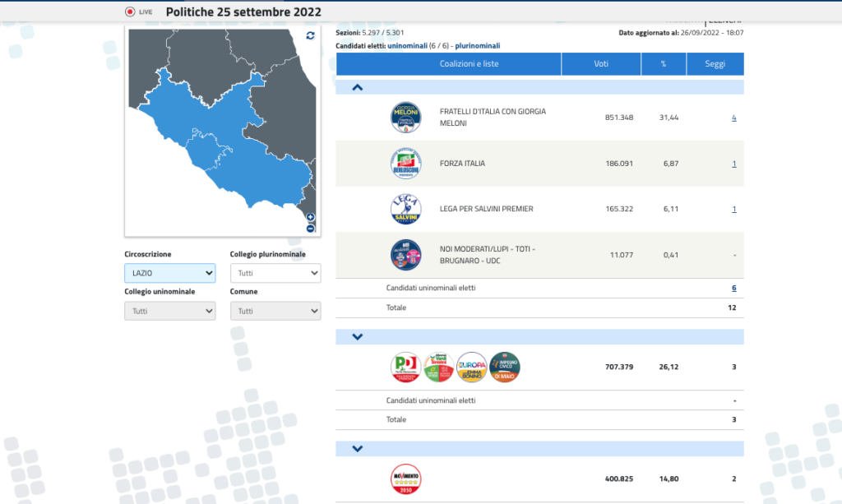This screenshot has height=504, width=842.
Task: Open Forza Italia's 1 seat link
Action: tap(734, 164)
